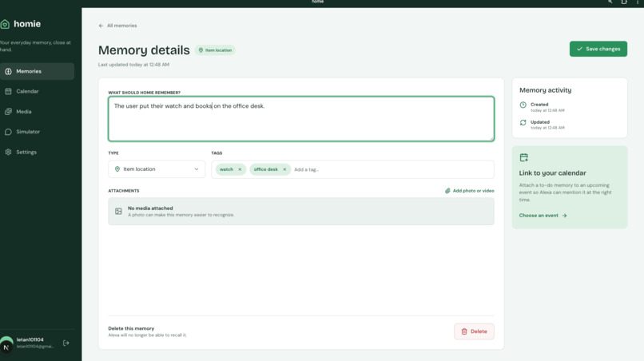The image size is (644, 361).
Task: Click the Memory details heading
Action: [144, 50]
